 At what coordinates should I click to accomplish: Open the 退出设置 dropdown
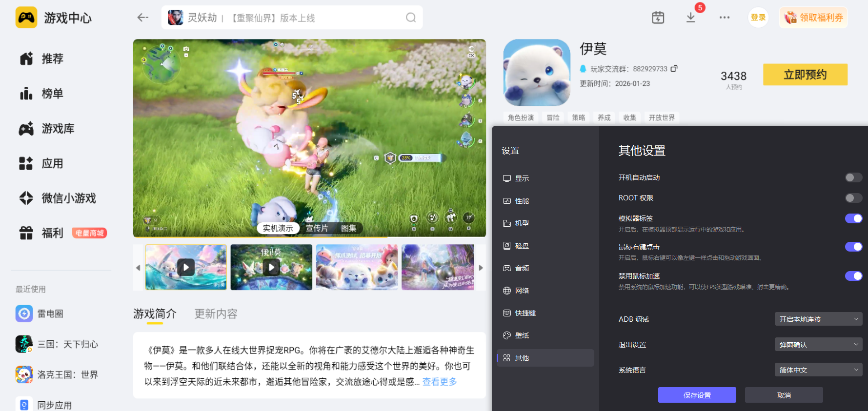pos(818,345)
